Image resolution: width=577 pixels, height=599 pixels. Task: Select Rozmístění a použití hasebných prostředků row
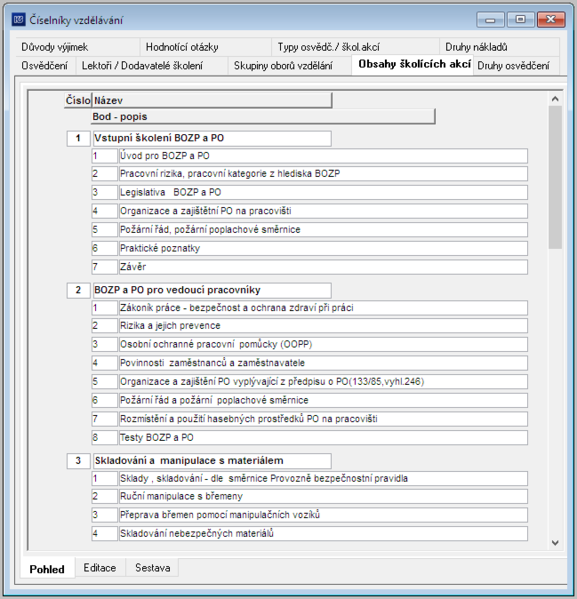pyautogui.click(x=323, y=419)
